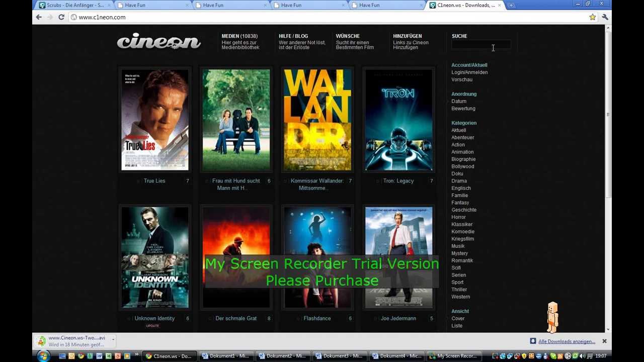Click the True Lies title link
644x362 pixels.
[x=154, y=181]
